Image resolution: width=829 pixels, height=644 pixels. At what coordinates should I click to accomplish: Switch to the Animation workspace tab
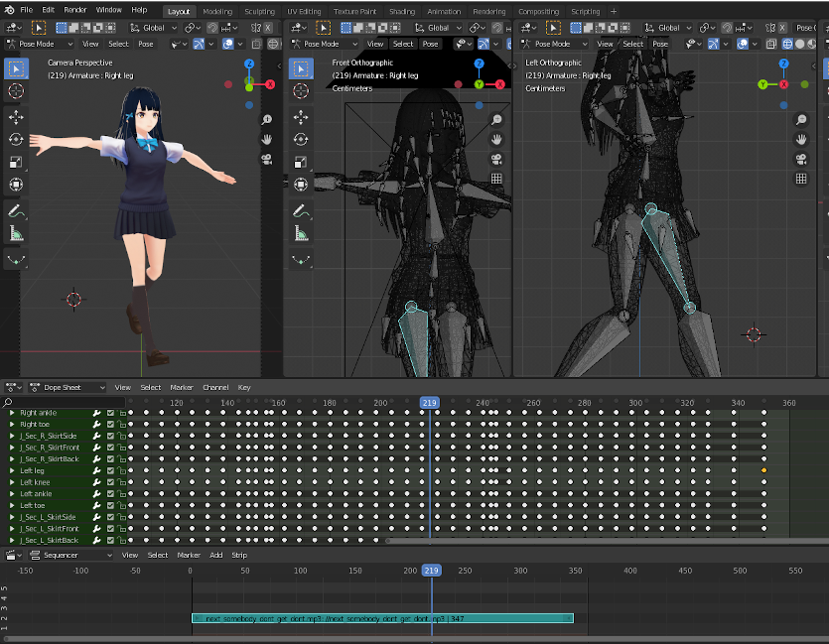(x=444, y=12)
